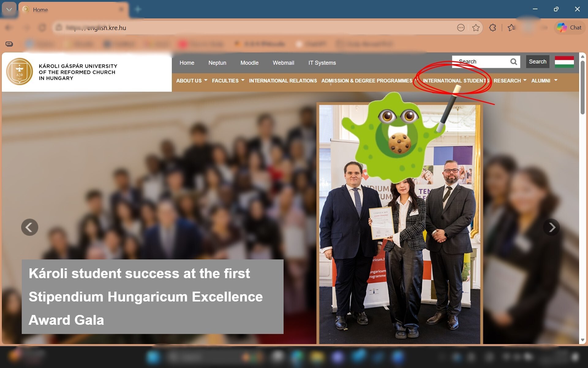
Task: Click the Károli university crest logo
Action: 20,71
